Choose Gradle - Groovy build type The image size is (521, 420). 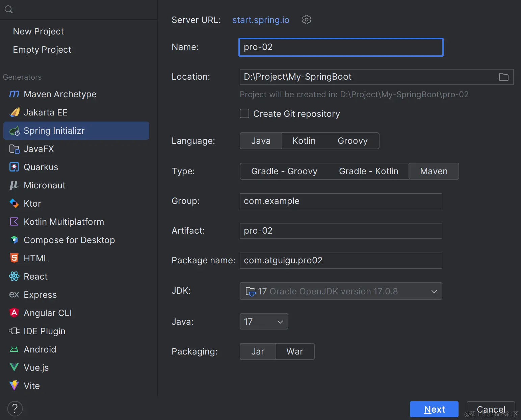coord(284,171)
